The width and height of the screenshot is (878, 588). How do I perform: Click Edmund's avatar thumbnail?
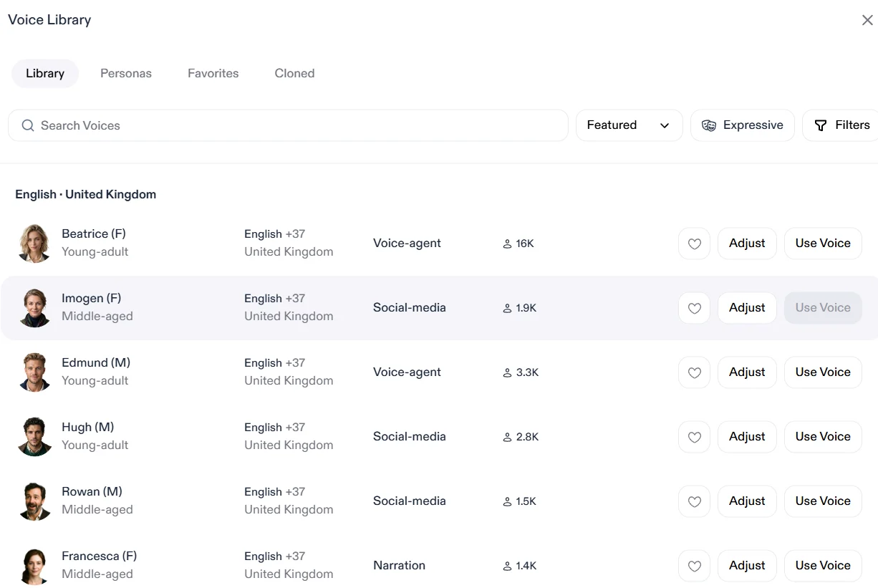click(x=34, y=372)
